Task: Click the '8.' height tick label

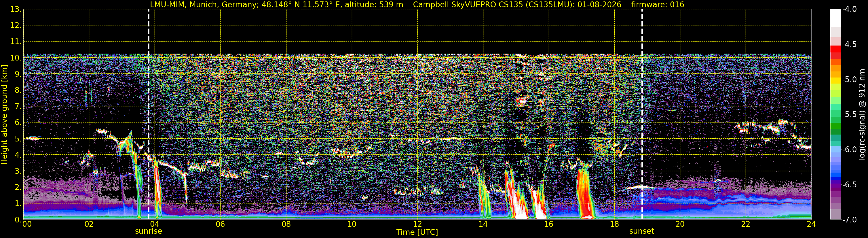Action: 18,90
